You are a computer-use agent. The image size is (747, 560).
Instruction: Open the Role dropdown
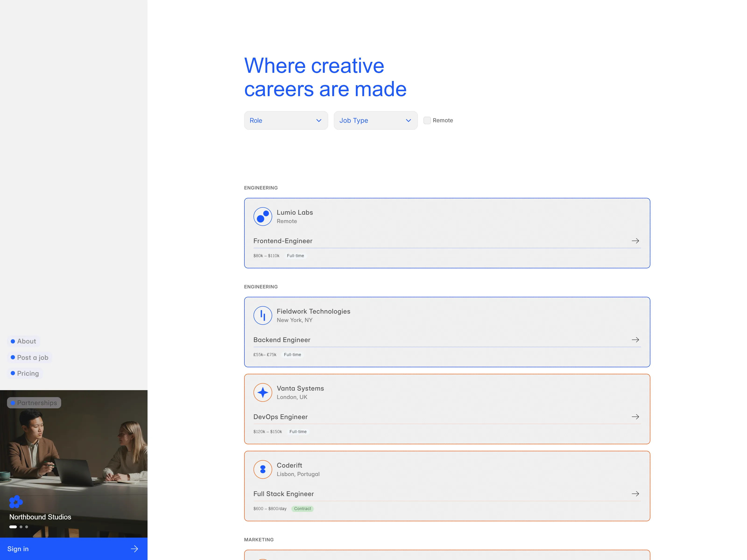286,120
